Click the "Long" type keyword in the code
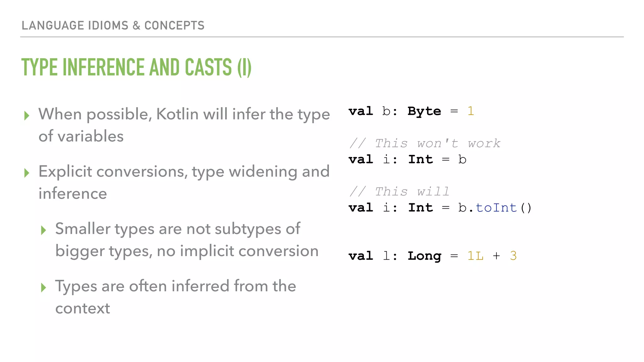This screenshot has width=644, height=362. (x=424, y=256)
